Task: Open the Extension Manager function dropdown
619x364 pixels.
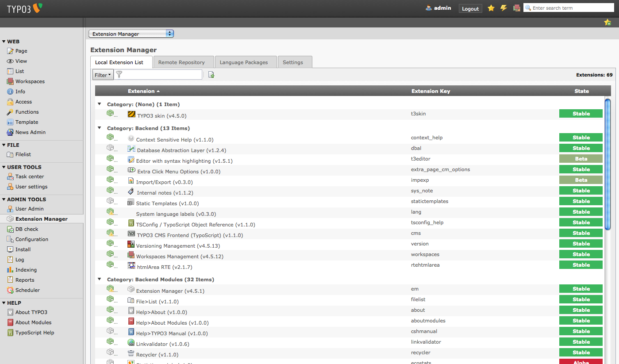Action: point(131,34)
